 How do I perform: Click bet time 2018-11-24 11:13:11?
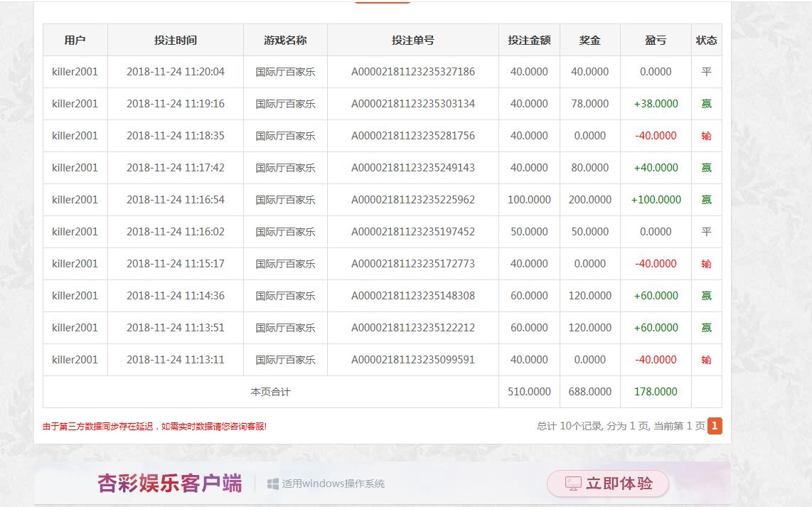coord(176,360)
